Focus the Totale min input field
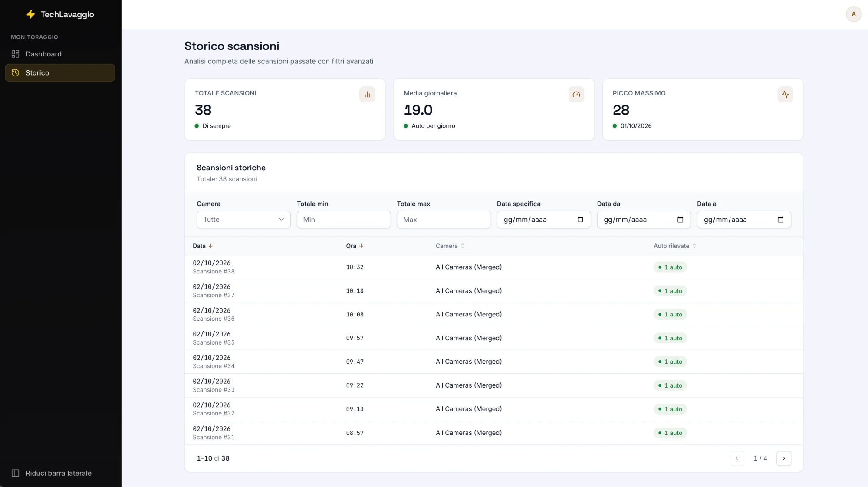868x487 pixels. click(344, 220)
